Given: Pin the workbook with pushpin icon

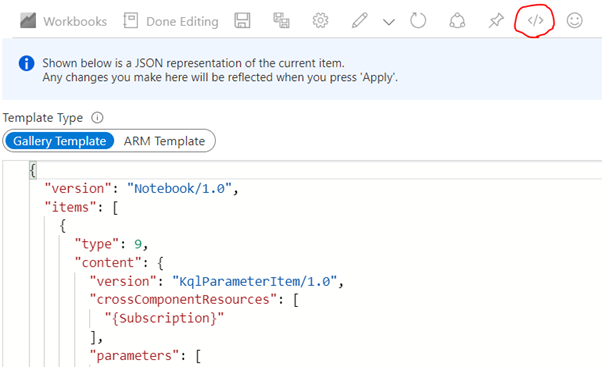Looking at the screenshot, I should tap(496, 21).
